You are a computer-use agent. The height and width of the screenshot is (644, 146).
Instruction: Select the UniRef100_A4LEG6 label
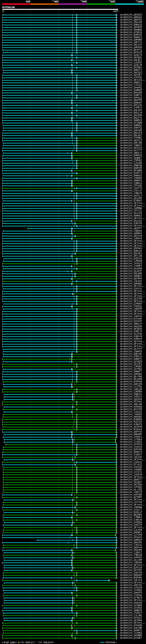point(131,326)
